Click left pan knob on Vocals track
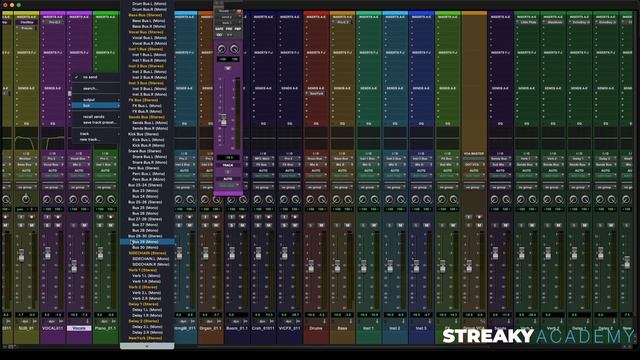 [73, 200]
